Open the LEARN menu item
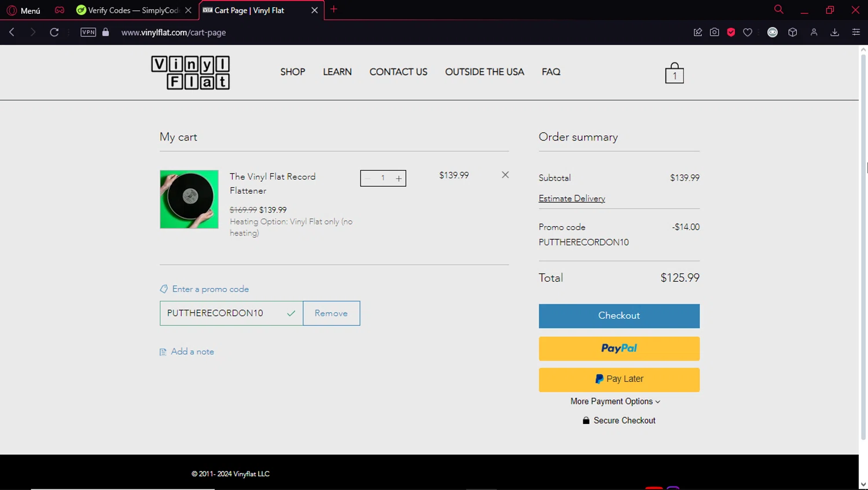Viewport: 868px width, 490px height. (x=337, y=72)
